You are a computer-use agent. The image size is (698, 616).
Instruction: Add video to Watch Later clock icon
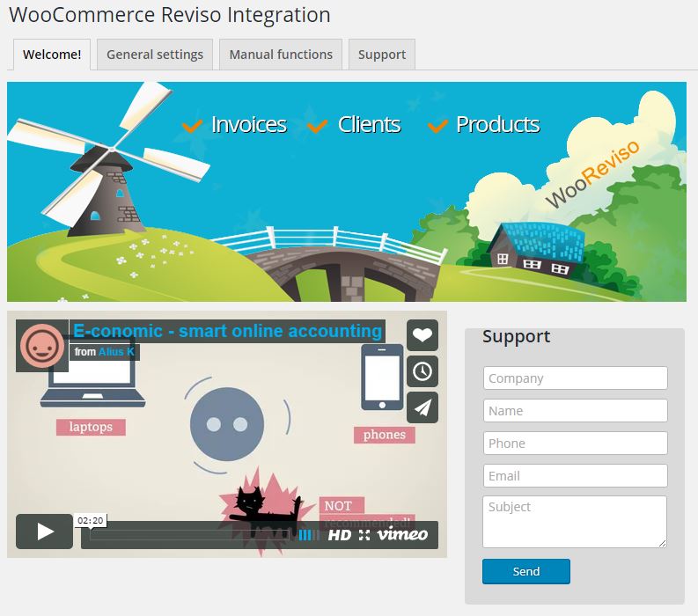point(422,371)
